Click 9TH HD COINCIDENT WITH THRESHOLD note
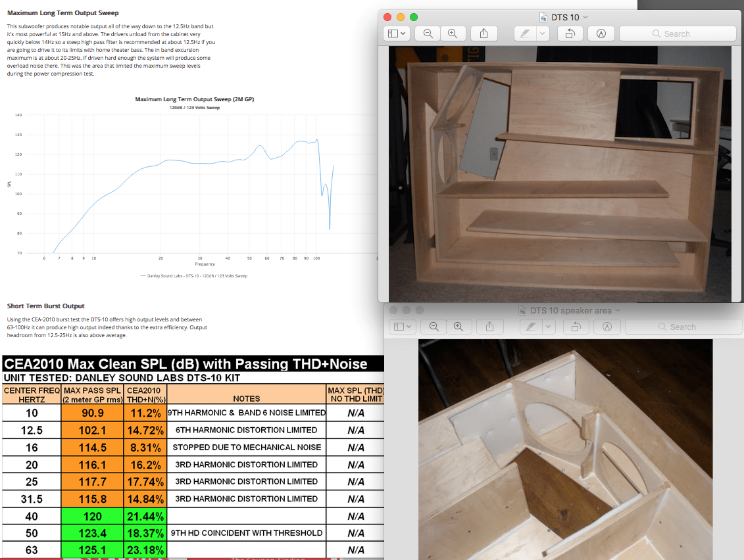Viewport: 744px width, 560px height. tap(247, 533)
